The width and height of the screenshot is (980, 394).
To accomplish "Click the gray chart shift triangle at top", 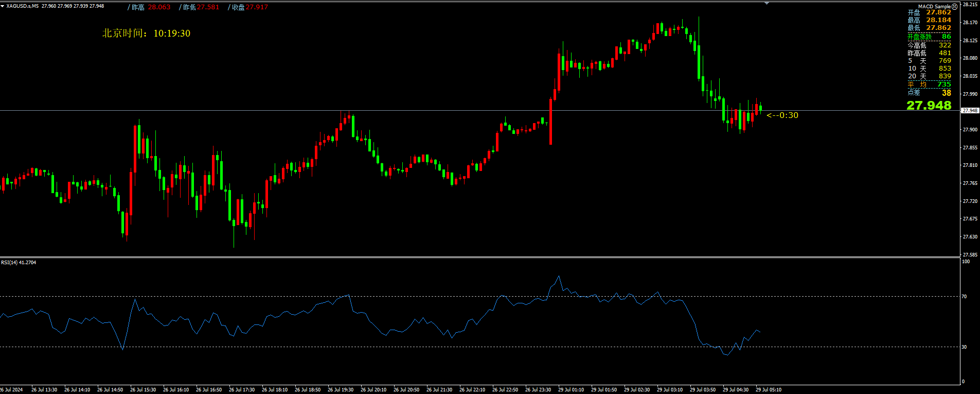I will pos(767,3).
